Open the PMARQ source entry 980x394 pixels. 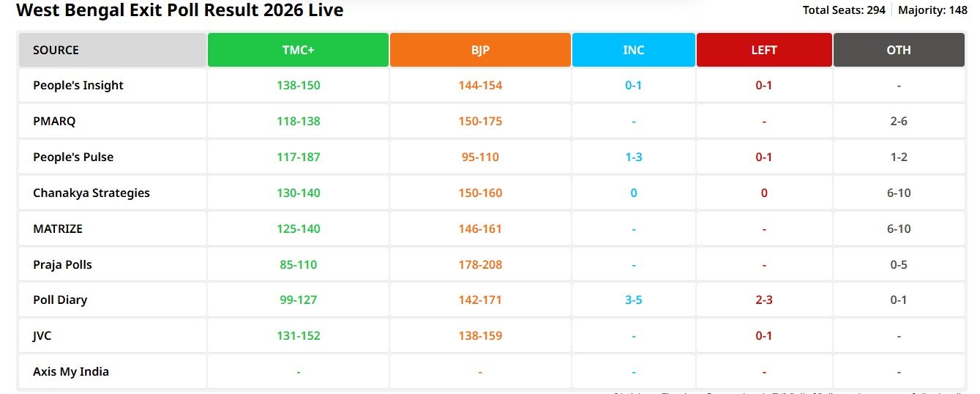tap(54, 121)
